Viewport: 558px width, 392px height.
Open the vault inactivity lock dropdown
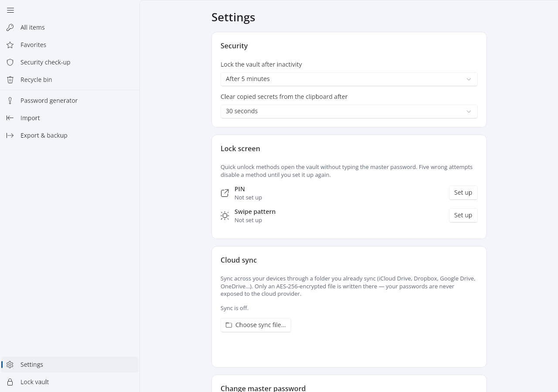click(x=349, y=79)
